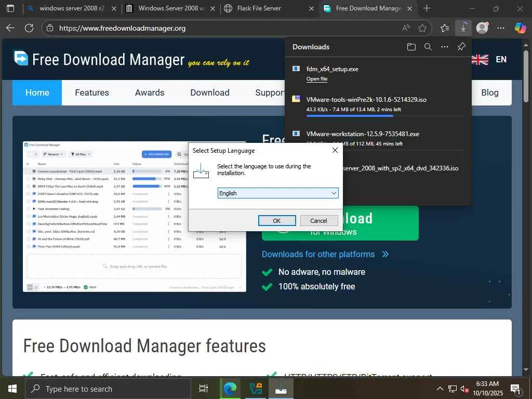Image resolution: width=532 pixels, height=399 pixels.
Task: Open muted volume tray icon
Action: tap(464, 389)
